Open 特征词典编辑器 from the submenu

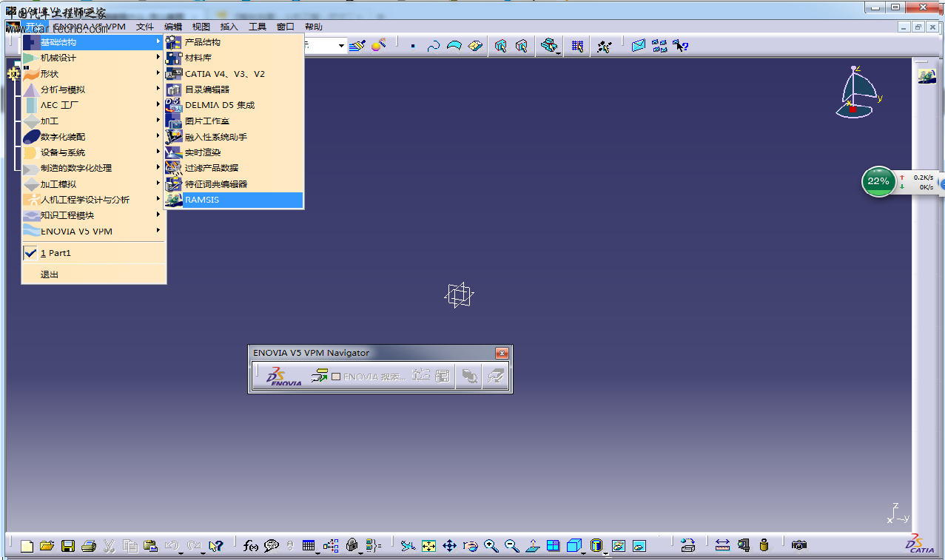coord(234,184)
